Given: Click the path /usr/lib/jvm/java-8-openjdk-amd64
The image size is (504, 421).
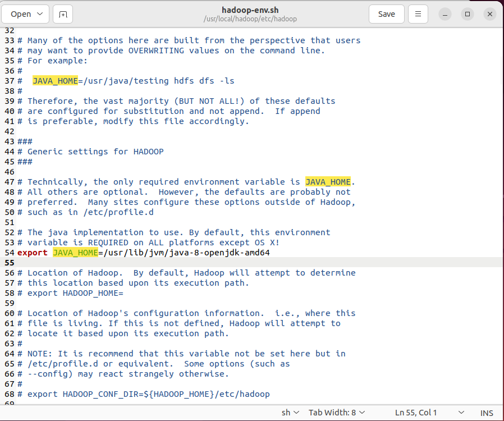Looking at the screenshot, I should coord(186,253).
